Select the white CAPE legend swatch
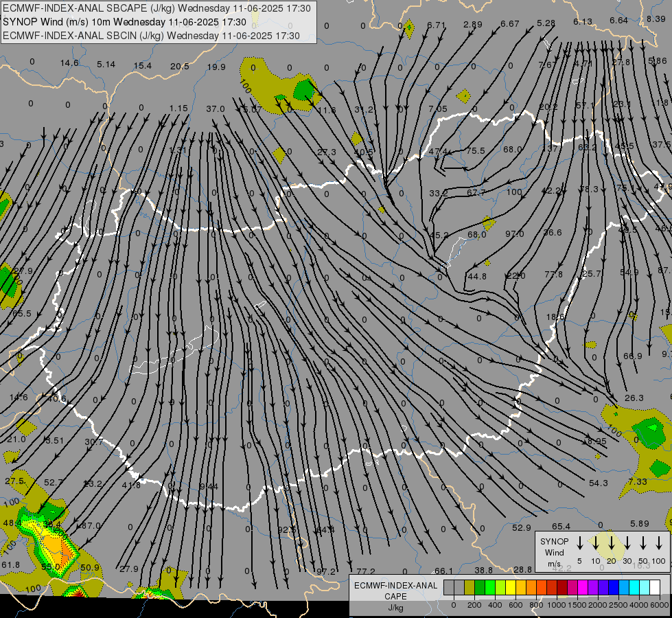The height and width of the screenshot is (618, 672). 654,588
